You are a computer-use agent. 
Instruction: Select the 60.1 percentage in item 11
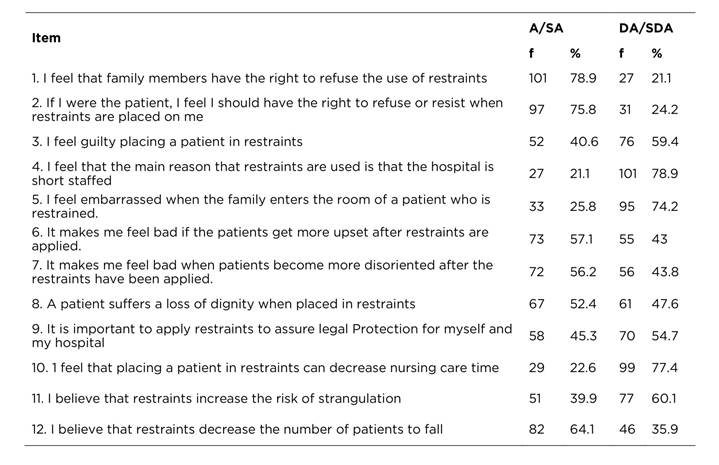coord(663,399)
